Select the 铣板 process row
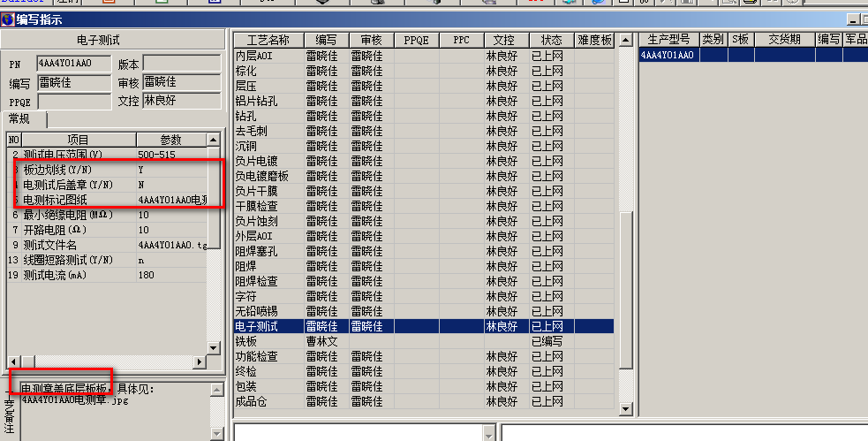 click(x=424, y=341)
